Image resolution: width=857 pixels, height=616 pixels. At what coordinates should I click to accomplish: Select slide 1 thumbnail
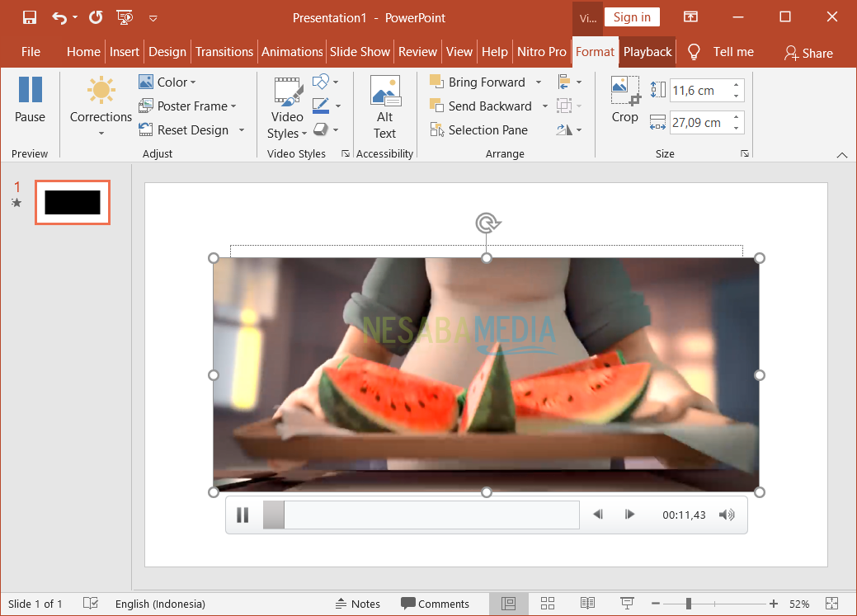(x=73, y=202)
